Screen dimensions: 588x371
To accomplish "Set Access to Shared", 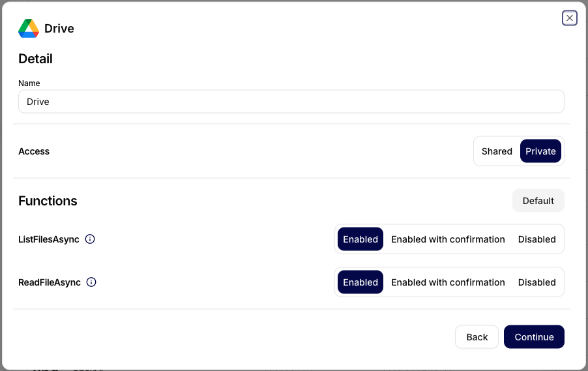I will click(497, 151).
